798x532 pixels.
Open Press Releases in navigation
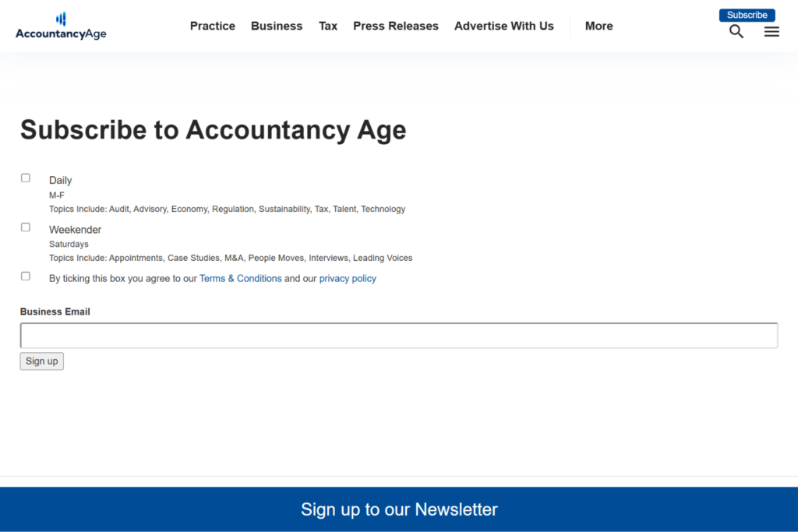395,26
